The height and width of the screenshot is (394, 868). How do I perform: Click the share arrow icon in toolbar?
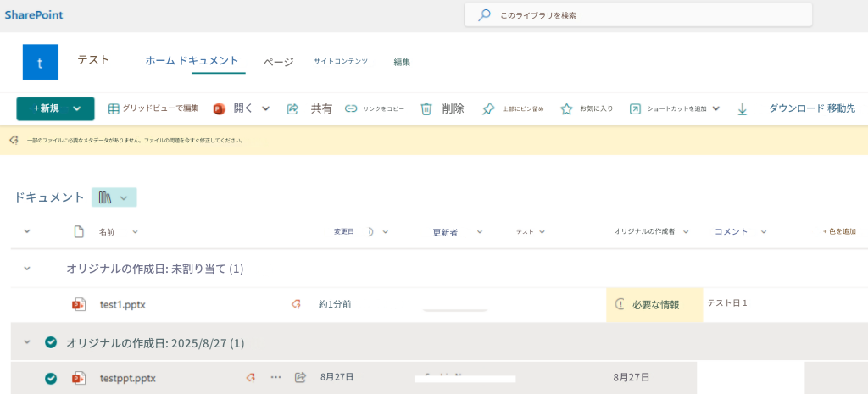[292, 109]
